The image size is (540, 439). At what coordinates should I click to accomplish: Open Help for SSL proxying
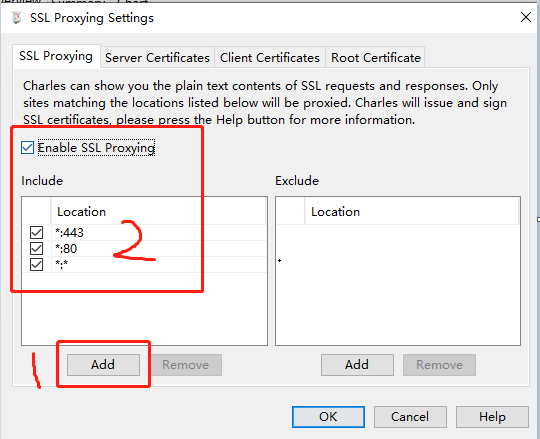coord(492,417)
